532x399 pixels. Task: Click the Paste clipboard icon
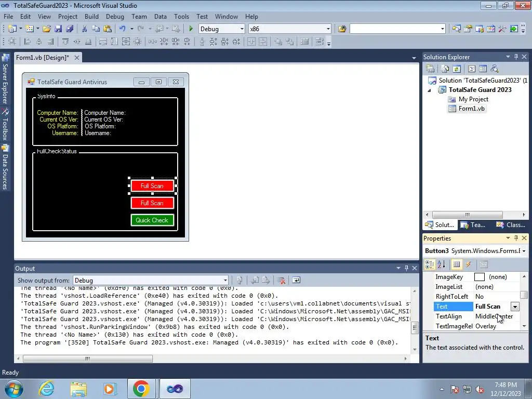pos(107,29)
